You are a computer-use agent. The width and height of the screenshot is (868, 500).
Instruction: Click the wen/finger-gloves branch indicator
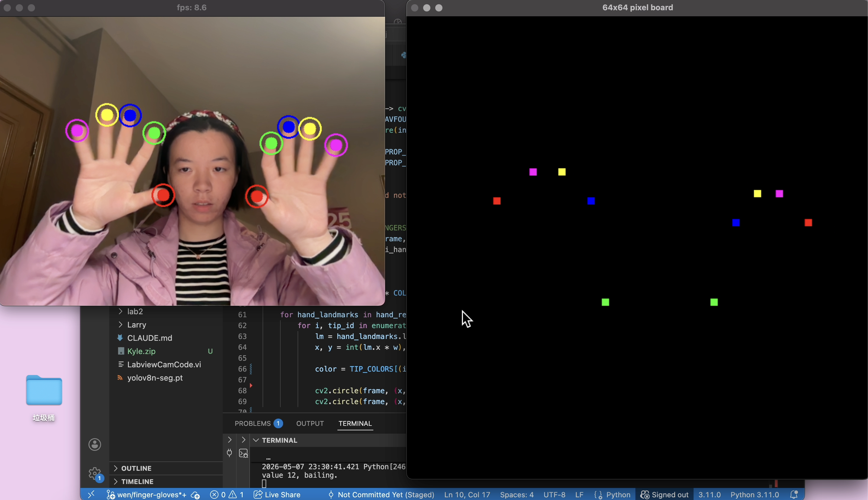click(x=146, y=495)
